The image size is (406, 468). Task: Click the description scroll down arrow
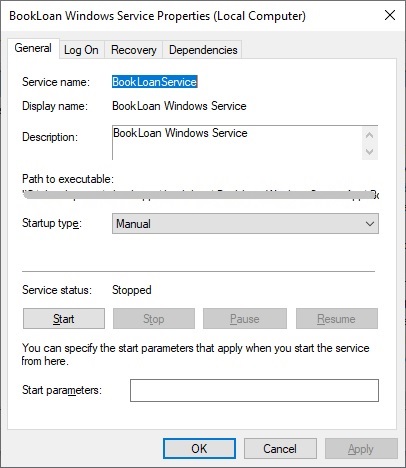tap(369, 152)
